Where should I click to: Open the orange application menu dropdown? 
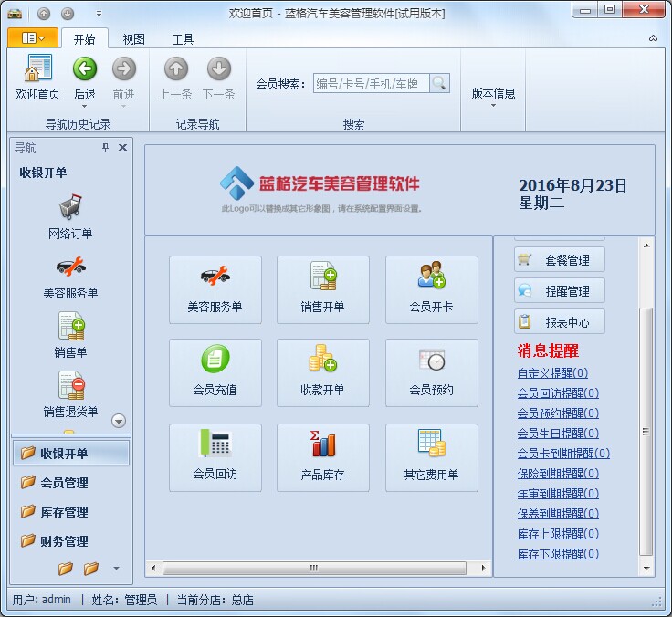tap(33, 38)
